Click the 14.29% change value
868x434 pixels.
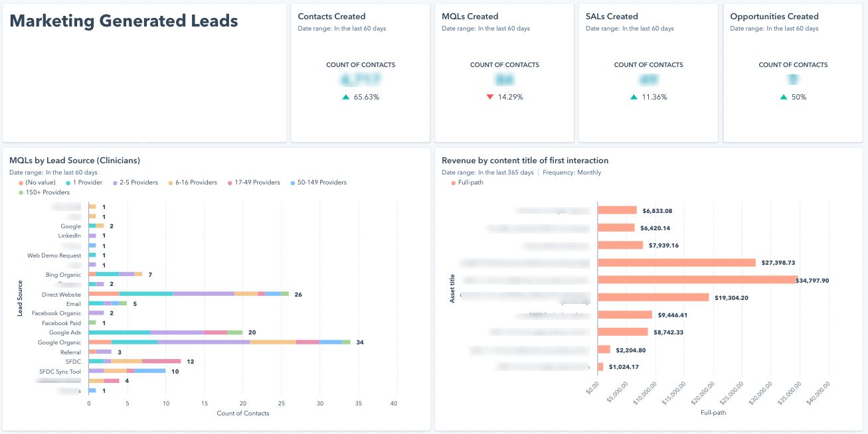pos(511,97)
